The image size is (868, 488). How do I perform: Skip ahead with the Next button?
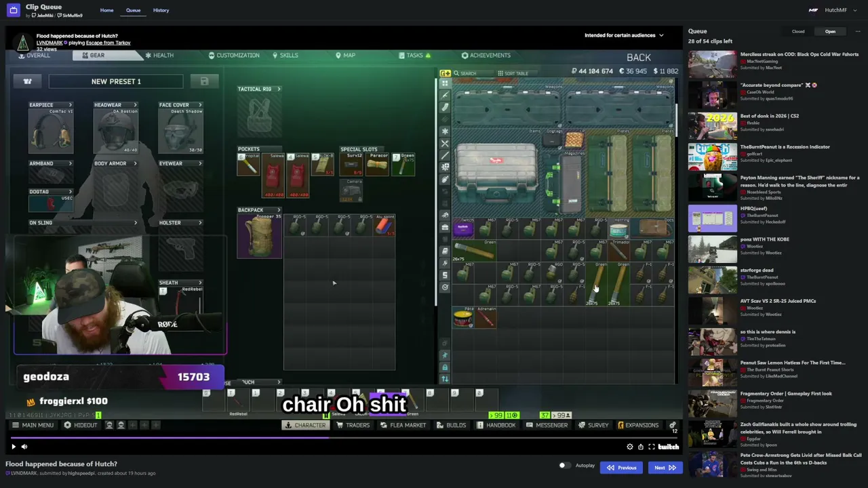[665, 467]
